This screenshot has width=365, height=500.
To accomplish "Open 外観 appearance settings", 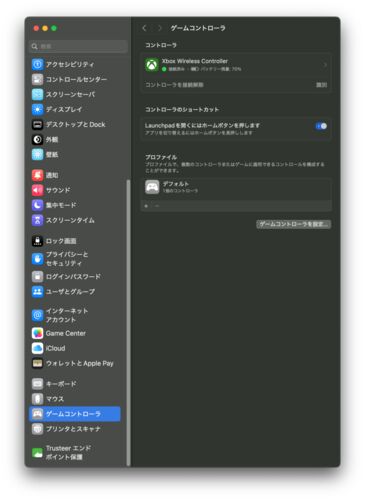I will 45,139.
